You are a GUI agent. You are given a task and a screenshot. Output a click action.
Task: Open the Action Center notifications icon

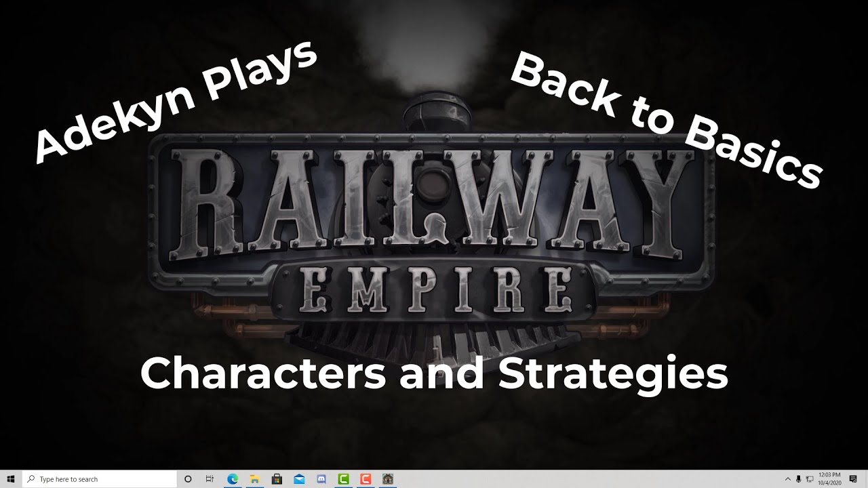[x=853, y=479]
